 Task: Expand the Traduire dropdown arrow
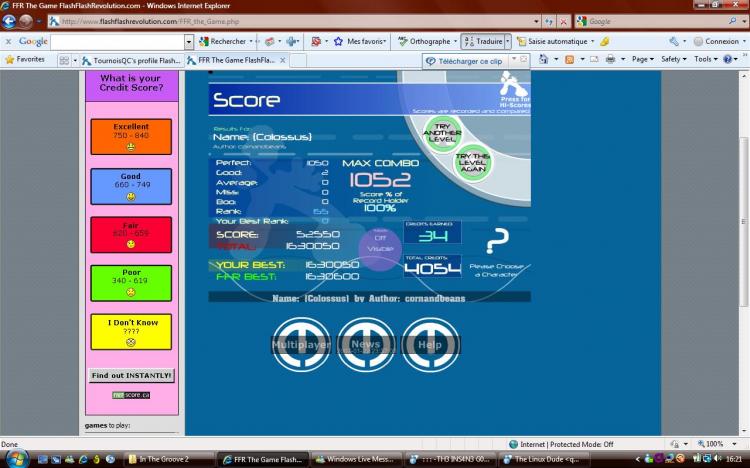coord(508,42)
